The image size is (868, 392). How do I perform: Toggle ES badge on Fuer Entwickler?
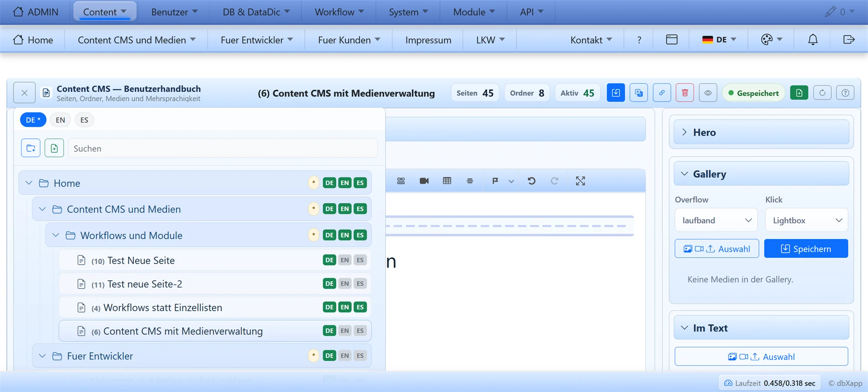pyautogui.click(x=360, y=355)
